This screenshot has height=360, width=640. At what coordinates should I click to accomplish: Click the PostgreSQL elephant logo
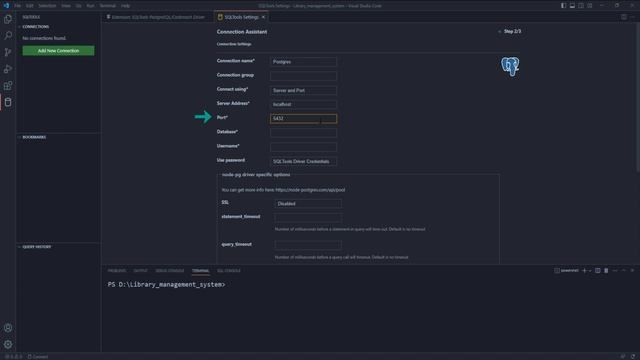click(510, 66)
